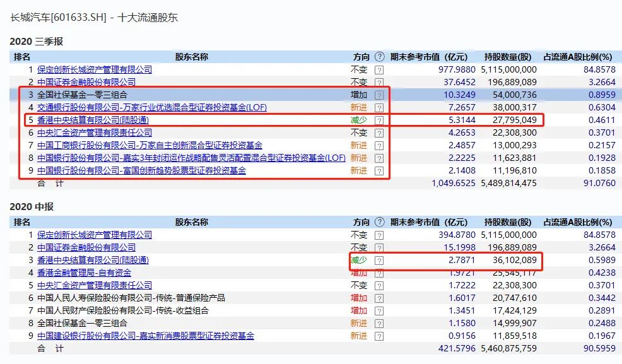The image size is (622, 364).
Task: Click the question icon beside 全国社保基金一零三组合 in Q3
Action: [x=379, y=95]
